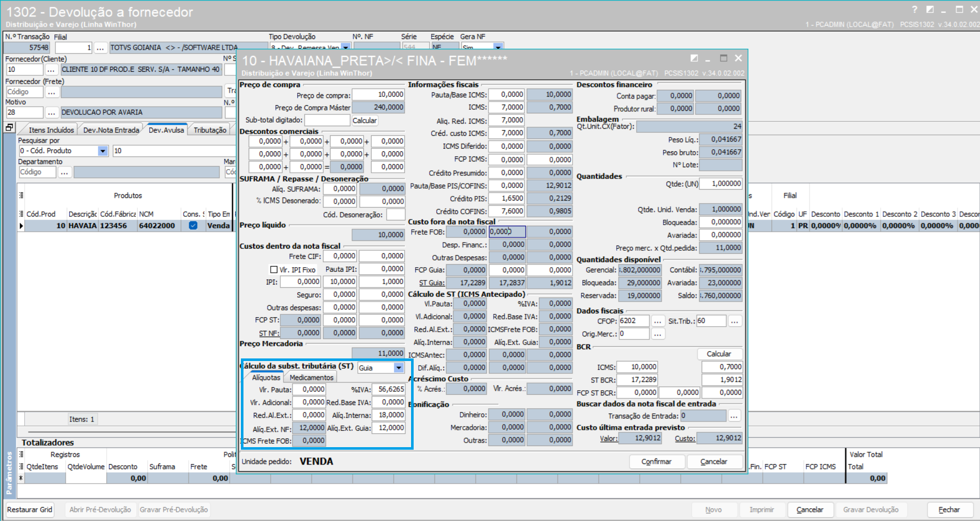This screenshot has width=980, height=521.
Task: Click the Orig.Merc. field containing 0
Action: pyautogui.click(x=634, y=334)
